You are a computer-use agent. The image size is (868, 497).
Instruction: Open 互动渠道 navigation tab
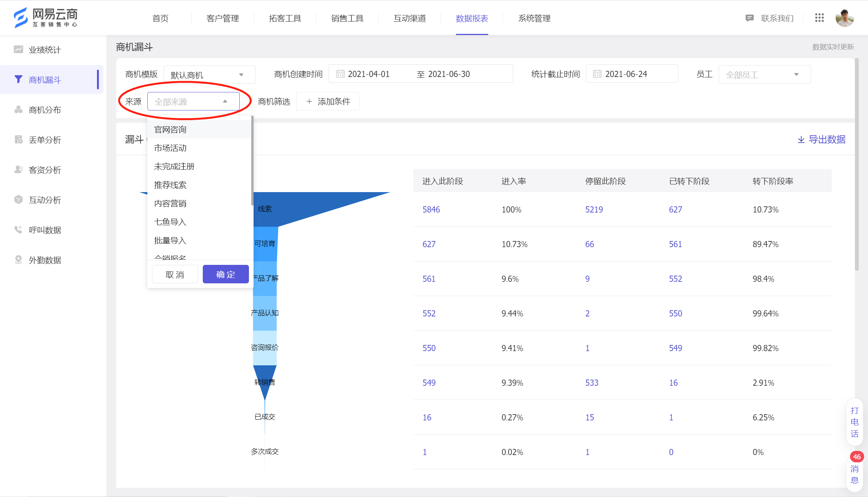[410, 18]
